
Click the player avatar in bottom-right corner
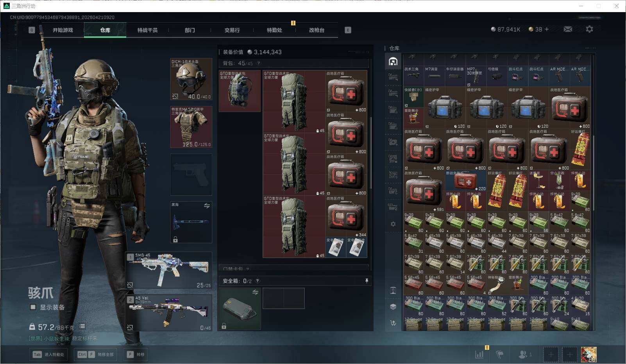pos(588,354)
